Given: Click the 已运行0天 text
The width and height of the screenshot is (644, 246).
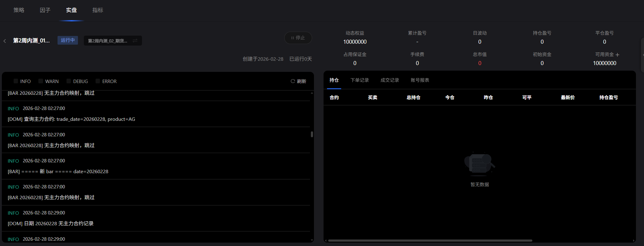Looking at the screenshot, I should click(301, 59).
